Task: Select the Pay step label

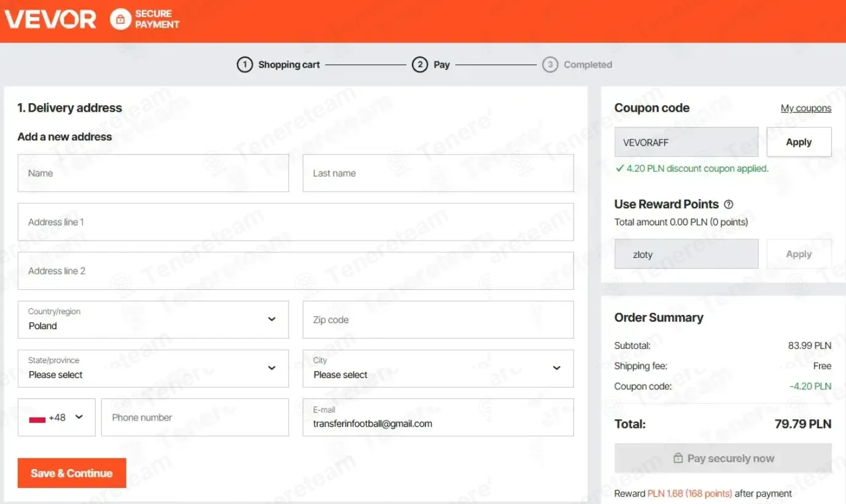Action: coord(442,64)
